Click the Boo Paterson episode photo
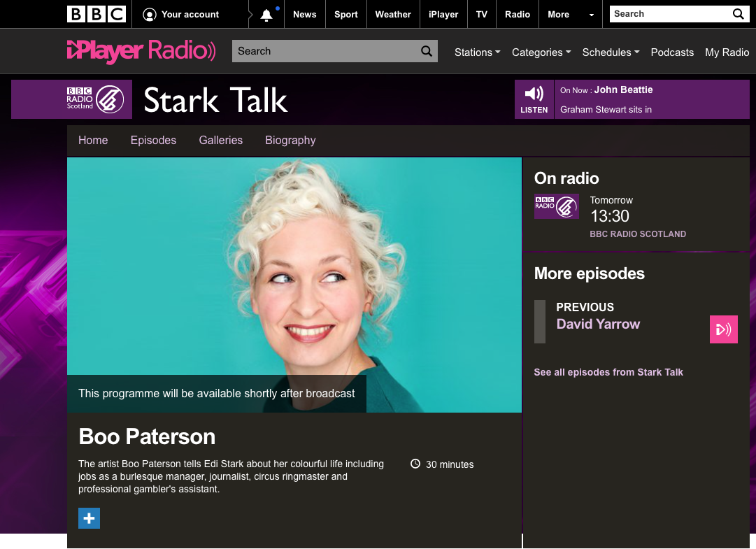The width and height of the screenshot is (756, 549). (294, 285)
